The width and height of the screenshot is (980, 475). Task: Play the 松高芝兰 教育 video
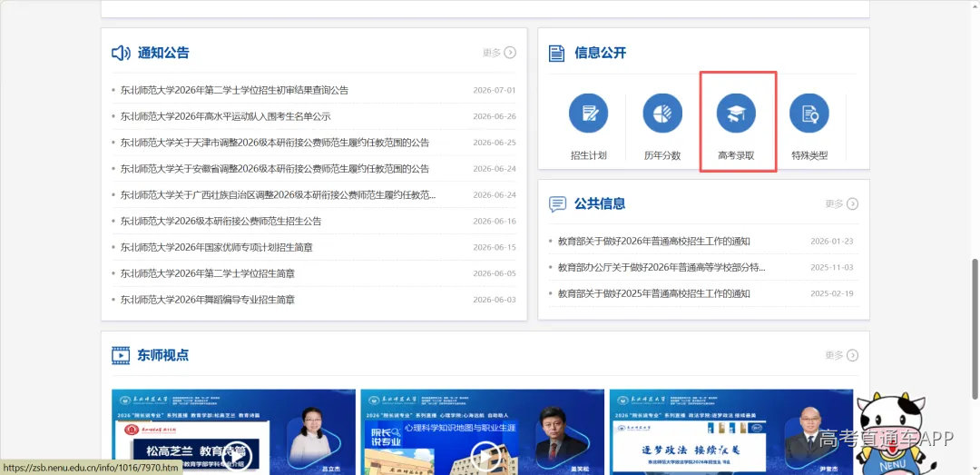click(x=237, y=456)
